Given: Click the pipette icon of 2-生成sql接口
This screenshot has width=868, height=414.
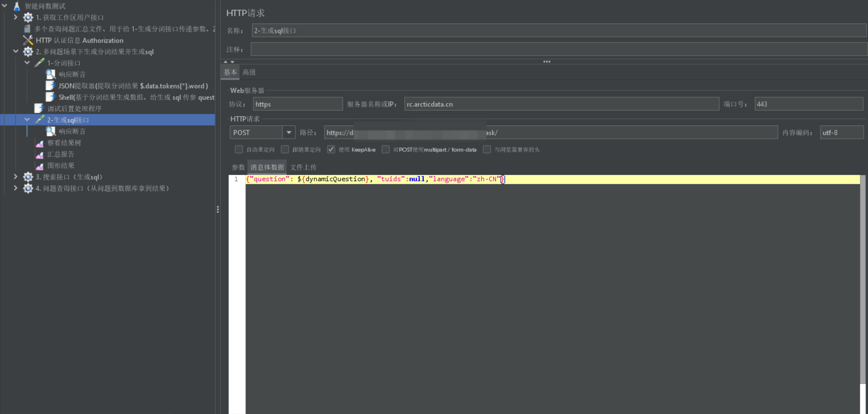Looking at the screenshot, I should tap(39, 120).
